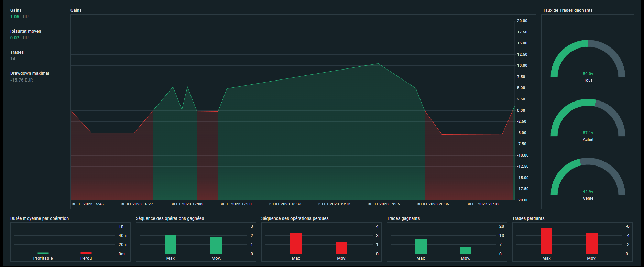Click the 30.01.2023 19:55 time axis label
The width and height of the screenshot is (644, 267).
384,204
